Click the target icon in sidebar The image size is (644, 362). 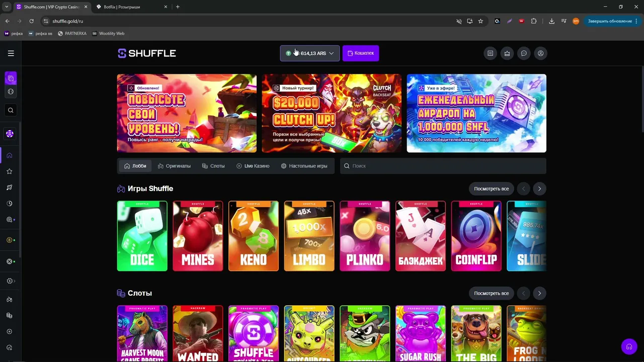(x=10, y=220)
